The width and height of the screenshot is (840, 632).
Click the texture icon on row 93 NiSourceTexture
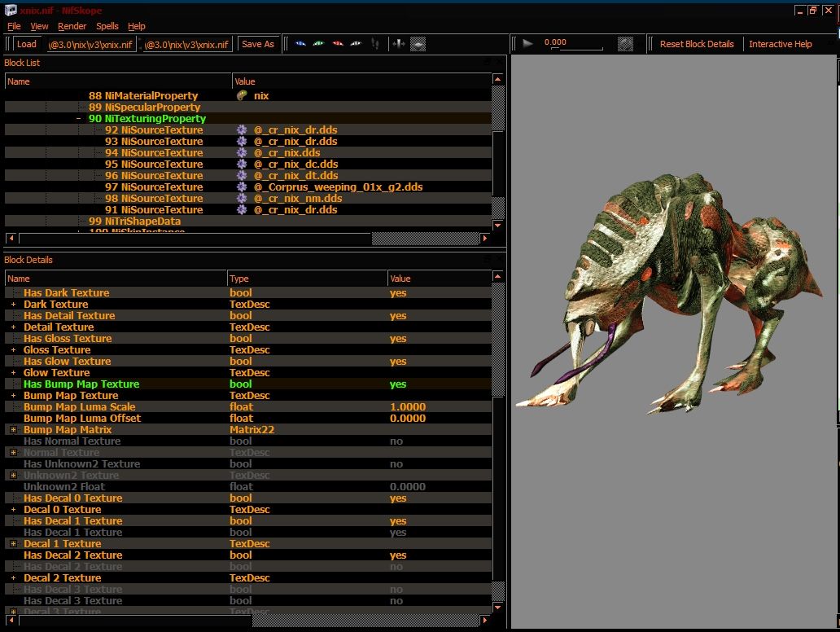coord(242,141)
